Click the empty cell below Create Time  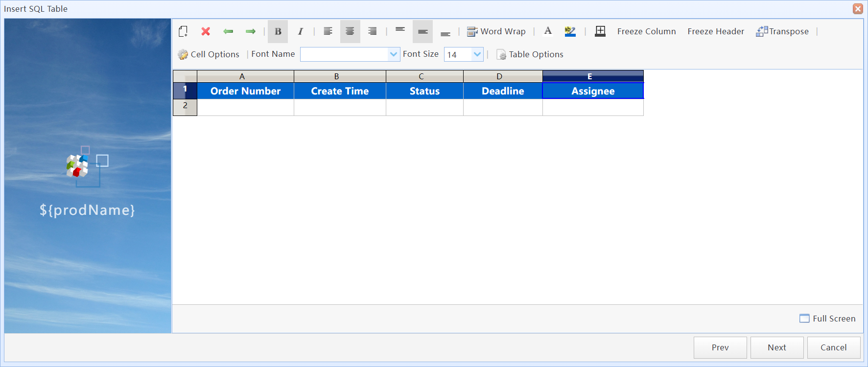pos(340,107)
